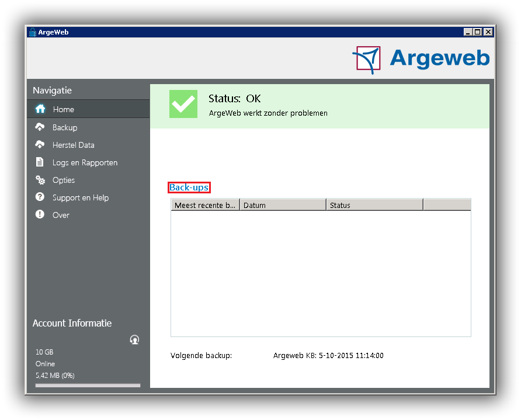Maximize the ArgeWeb window
Viewport: 521px width, 420px height.
477,32
